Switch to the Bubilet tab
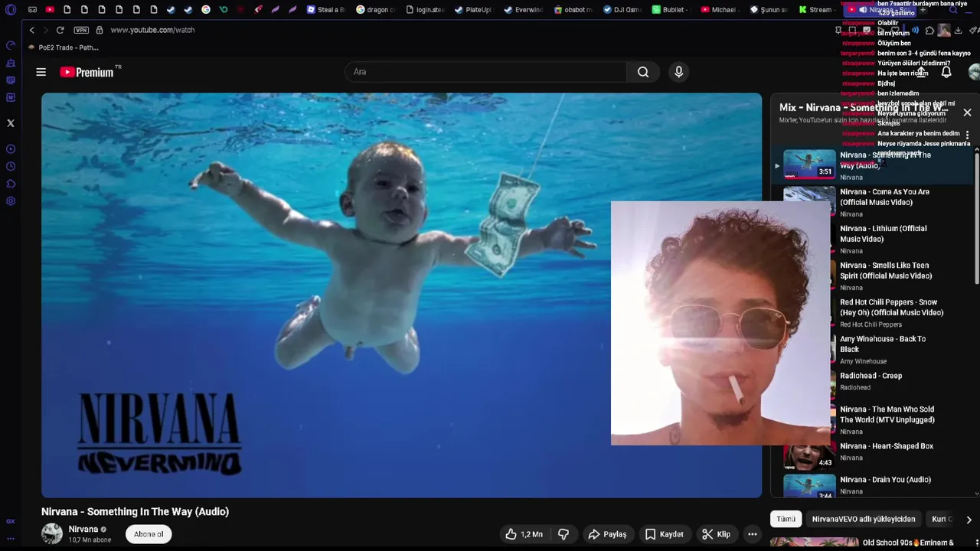 (670, 10)
